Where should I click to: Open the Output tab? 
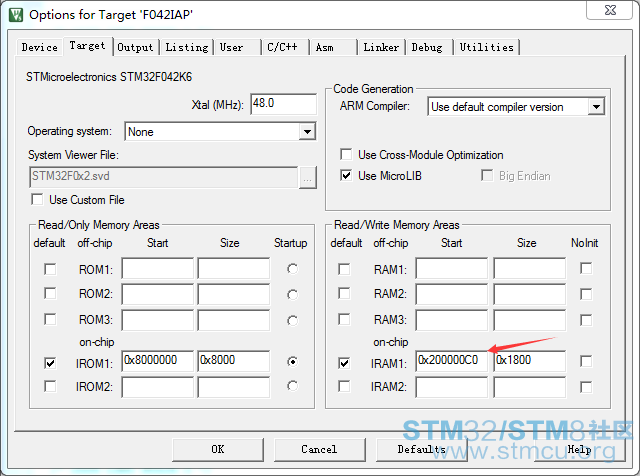(135, 47)
